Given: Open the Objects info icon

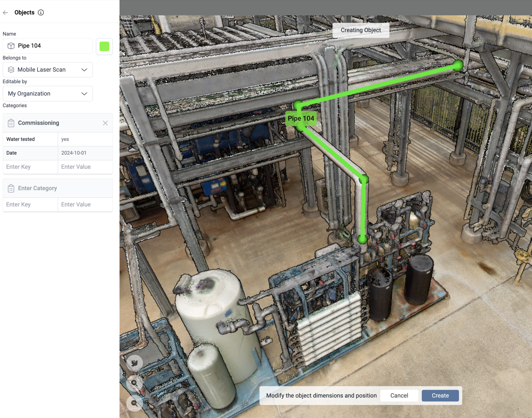Looking at the screenshot, I should [x=41, y=12].
